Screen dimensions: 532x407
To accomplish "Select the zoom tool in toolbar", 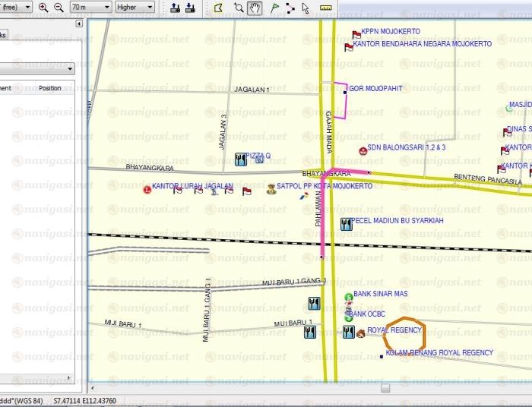I will (239, 7).
